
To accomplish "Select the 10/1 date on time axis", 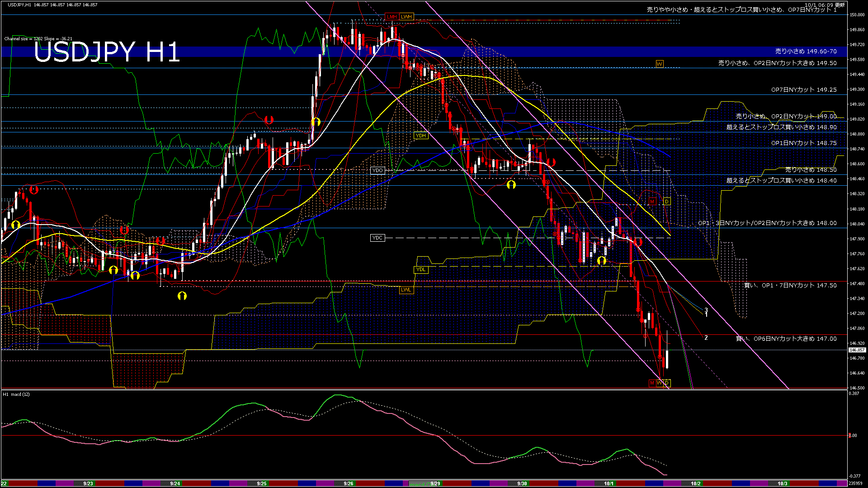I will pyautogui.click(x=609, y=483).
